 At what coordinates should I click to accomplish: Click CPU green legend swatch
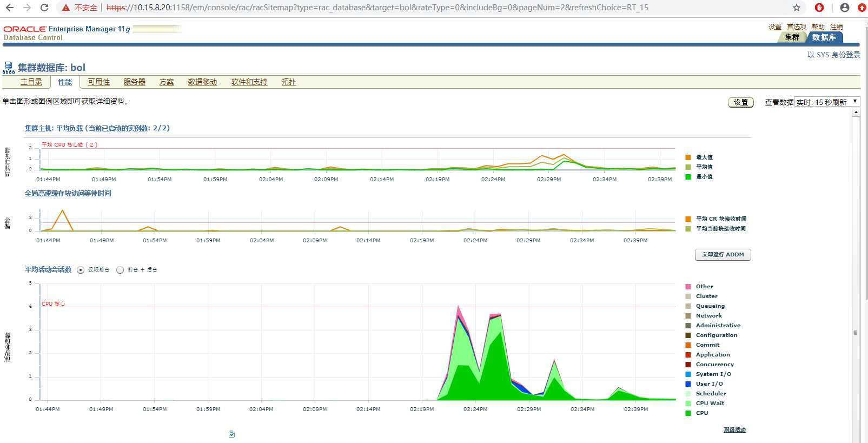688,413
